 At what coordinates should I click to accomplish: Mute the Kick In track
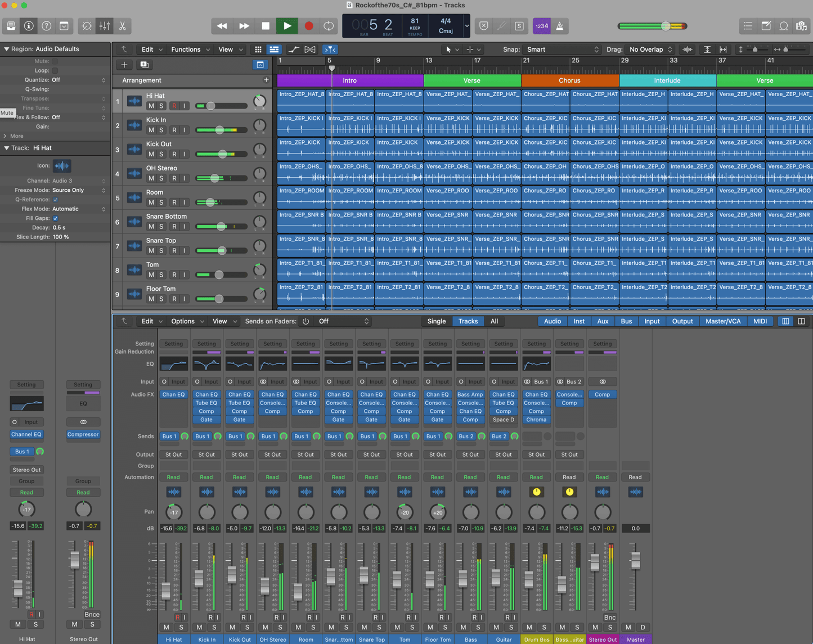151,130
